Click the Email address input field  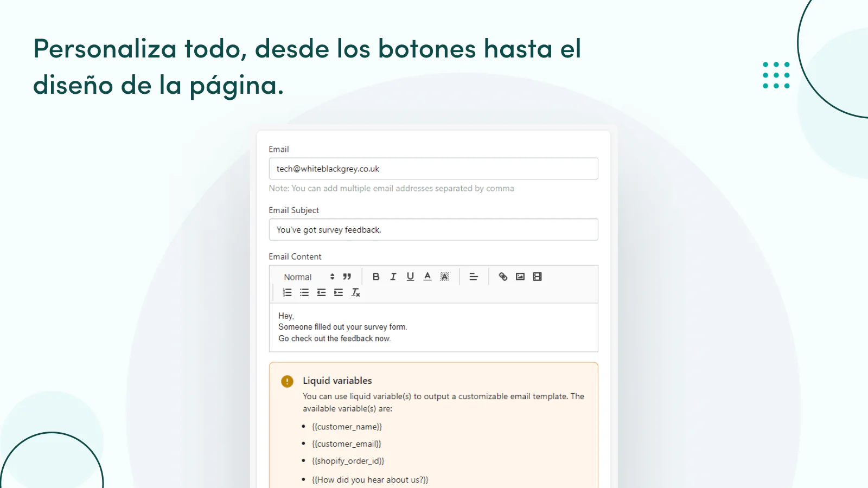click(433, 169)
